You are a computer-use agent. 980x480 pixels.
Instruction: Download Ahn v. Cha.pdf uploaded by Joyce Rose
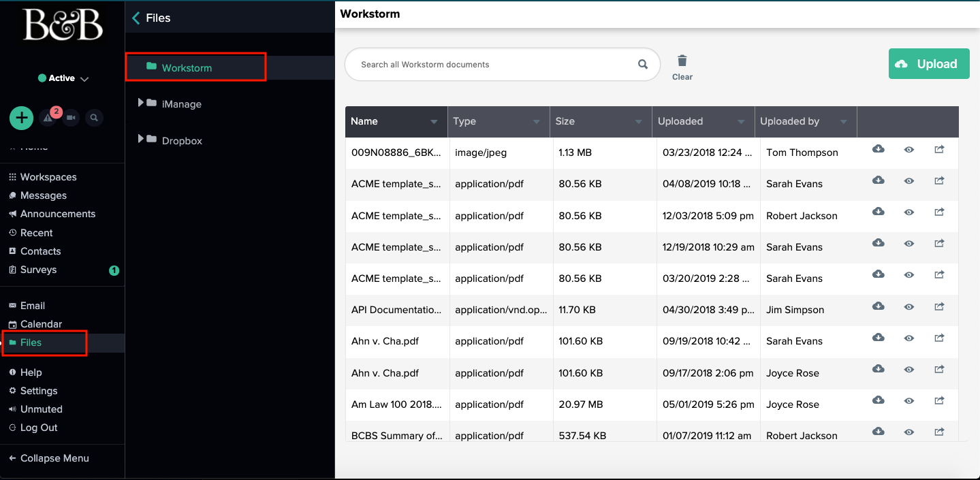(x=879, y=369)
